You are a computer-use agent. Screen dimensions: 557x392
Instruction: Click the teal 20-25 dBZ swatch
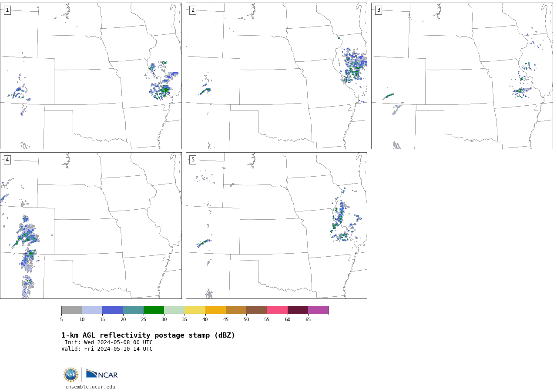133,310
